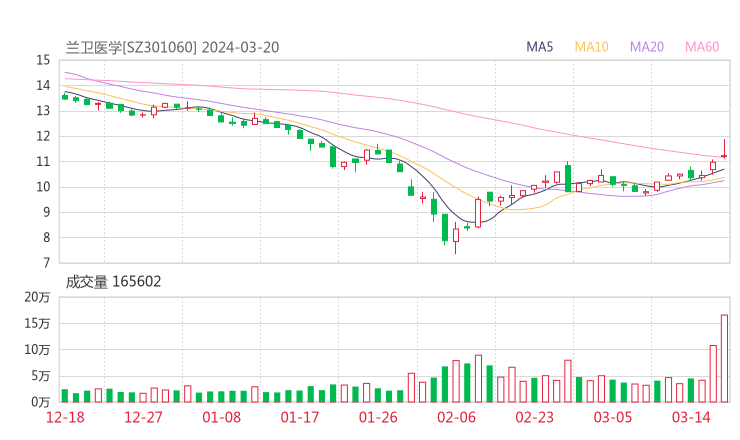Click the price axis value 14
740x440 pixels.
coord(43,85)
